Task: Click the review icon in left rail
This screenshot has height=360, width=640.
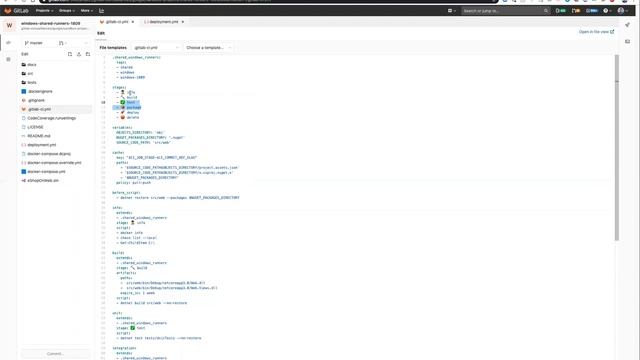Action: [8, 59]
